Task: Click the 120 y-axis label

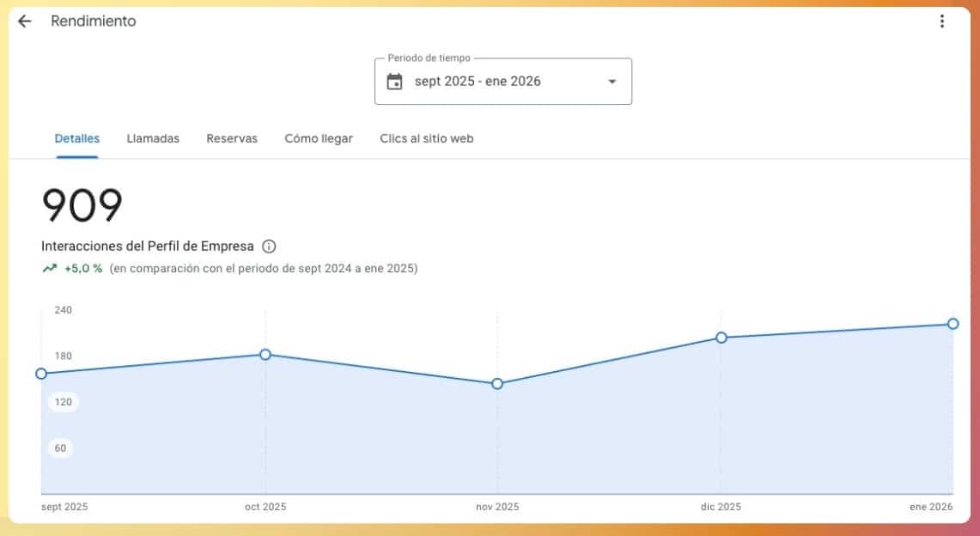Action: [64, 402]
